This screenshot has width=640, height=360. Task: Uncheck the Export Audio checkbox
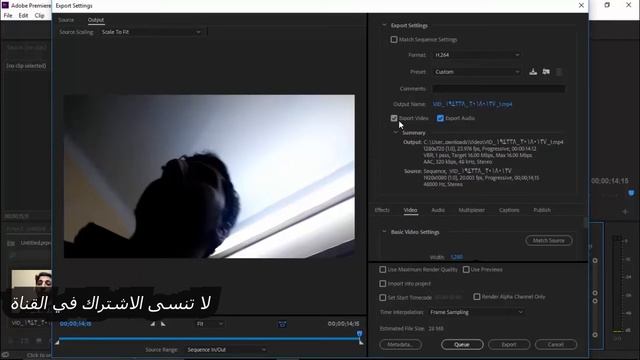click(x=440, y=118)
